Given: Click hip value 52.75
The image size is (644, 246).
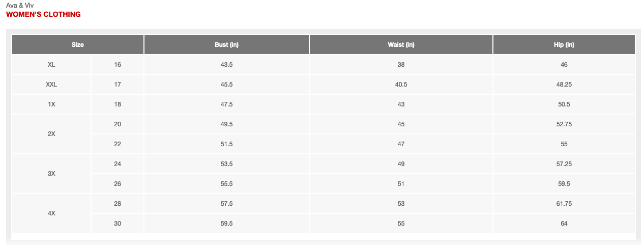Looking at the screenshot, I should coord(564,124).
